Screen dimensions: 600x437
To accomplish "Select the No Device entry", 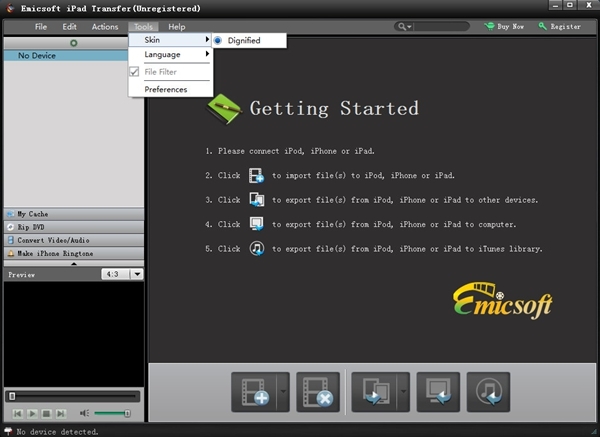I will (66, 55).
